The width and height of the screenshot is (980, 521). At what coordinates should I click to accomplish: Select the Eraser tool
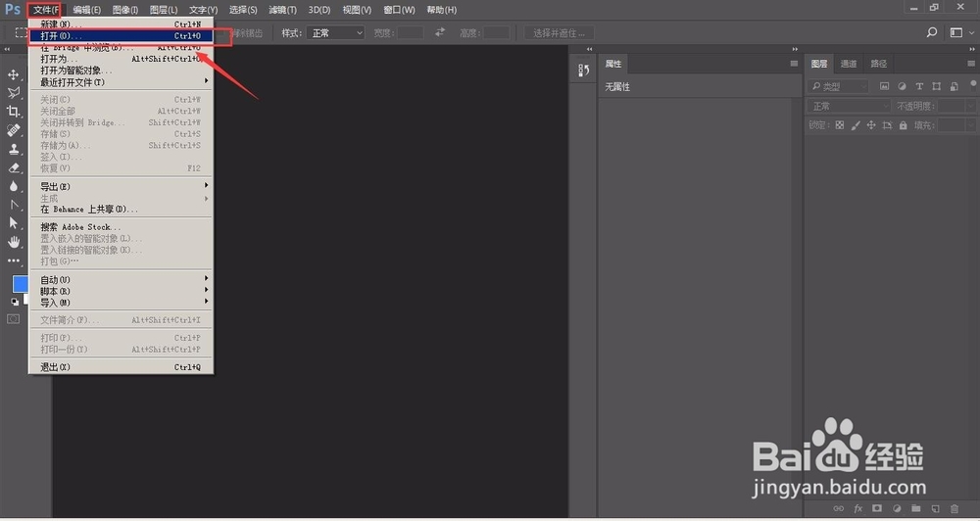point(13,167)
